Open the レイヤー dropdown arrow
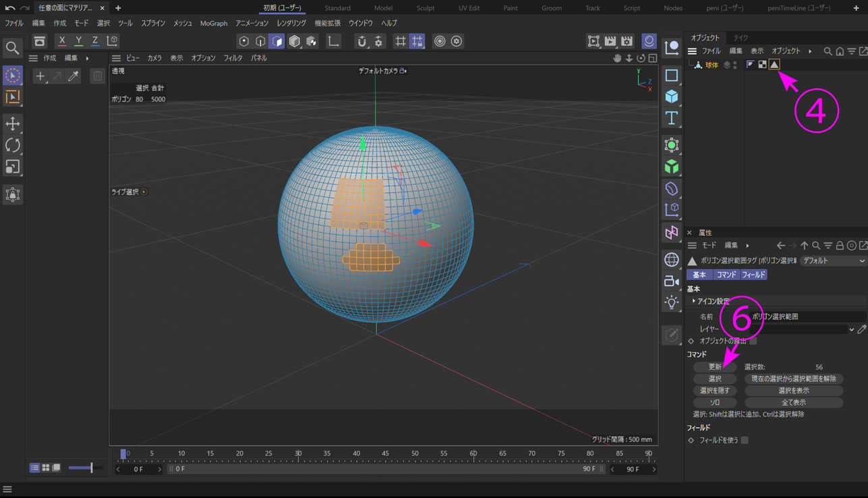Viewport: 868px width, 498px height. click(x=851, y=329)
